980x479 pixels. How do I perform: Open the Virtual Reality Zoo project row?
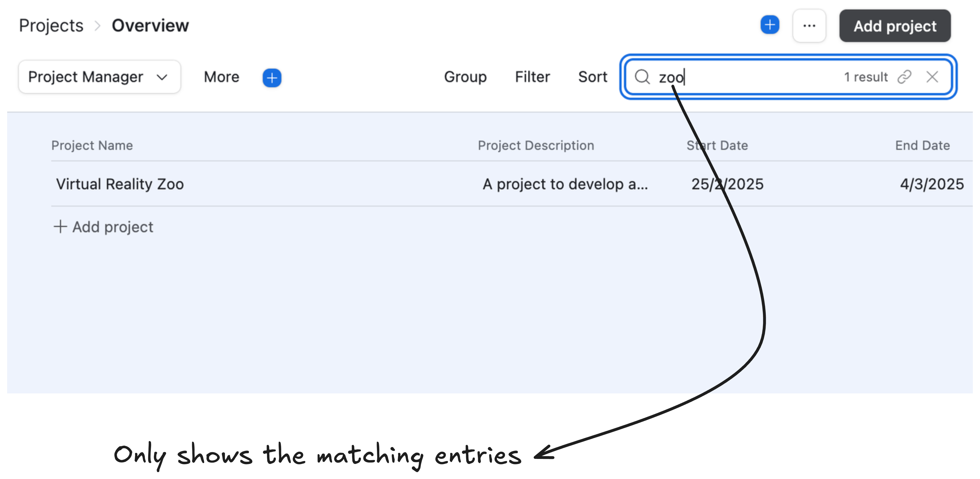click(x=120, y=184)
